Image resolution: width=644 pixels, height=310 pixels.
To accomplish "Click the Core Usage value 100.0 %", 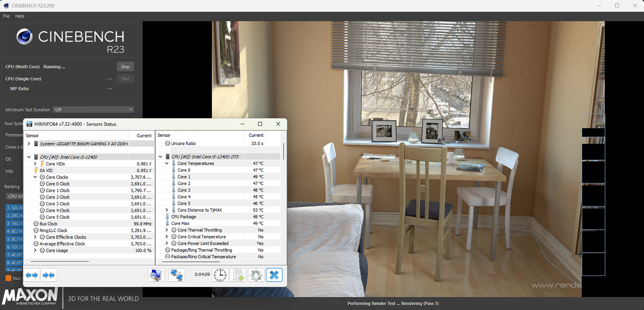I will (x=143, y=251).
